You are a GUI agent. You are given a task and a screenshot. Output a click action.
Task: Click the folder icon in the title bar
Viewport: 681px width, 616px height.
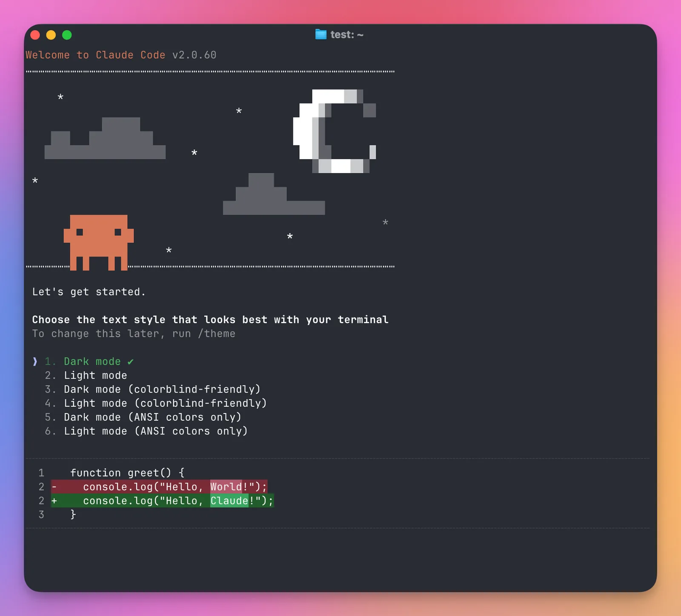[x=321, y=34]
